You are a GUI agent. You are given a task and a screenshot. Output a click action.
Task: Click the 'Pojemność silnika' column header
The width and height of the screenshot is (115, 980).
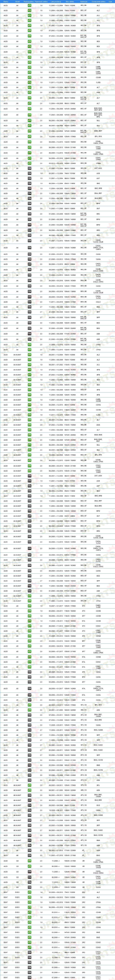41,1
